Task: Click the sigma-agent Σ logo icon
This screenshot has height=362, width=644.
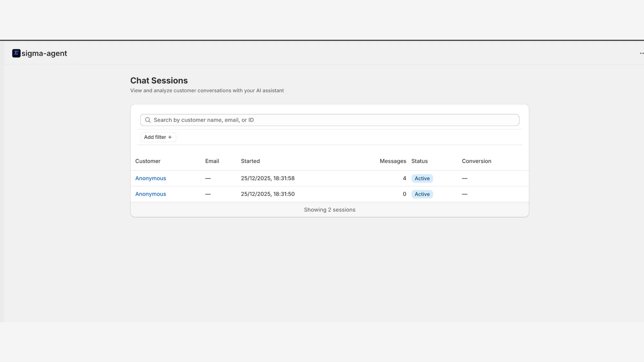Action: (x=16, y=53)
